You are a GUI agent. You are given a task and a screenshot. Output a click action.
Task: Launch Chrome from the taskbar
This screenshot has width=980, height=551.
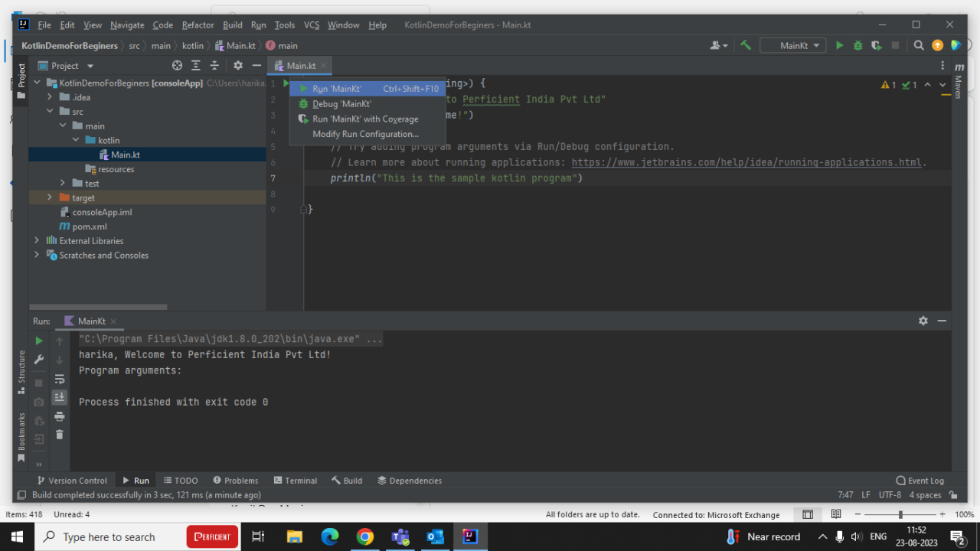(364, 536)
